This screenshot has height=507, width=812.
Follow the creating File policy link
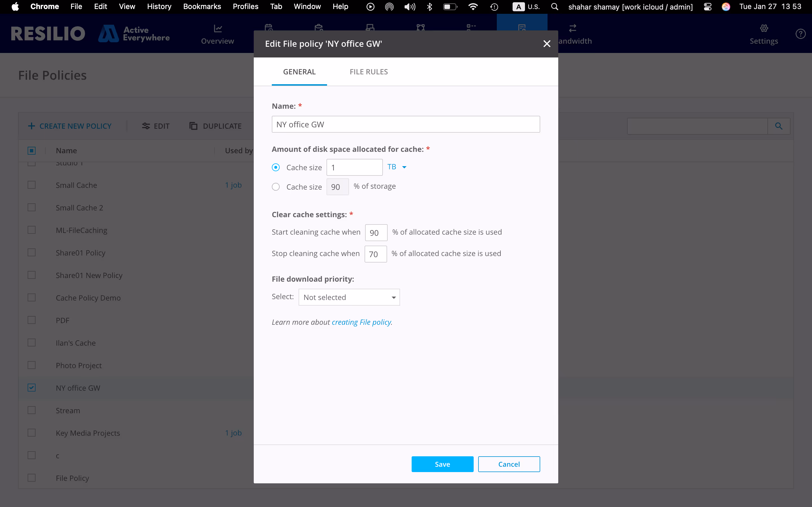click(x=361, y=322)
